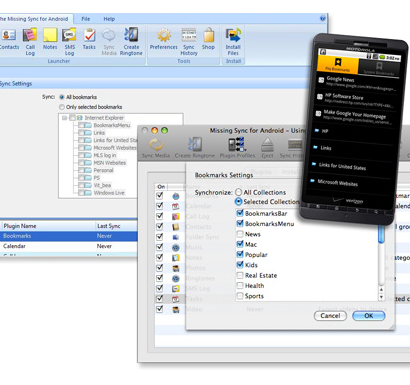The image size is (410, 385).
Task: Open the Tasks launcher icon
Action: (89, 39)
